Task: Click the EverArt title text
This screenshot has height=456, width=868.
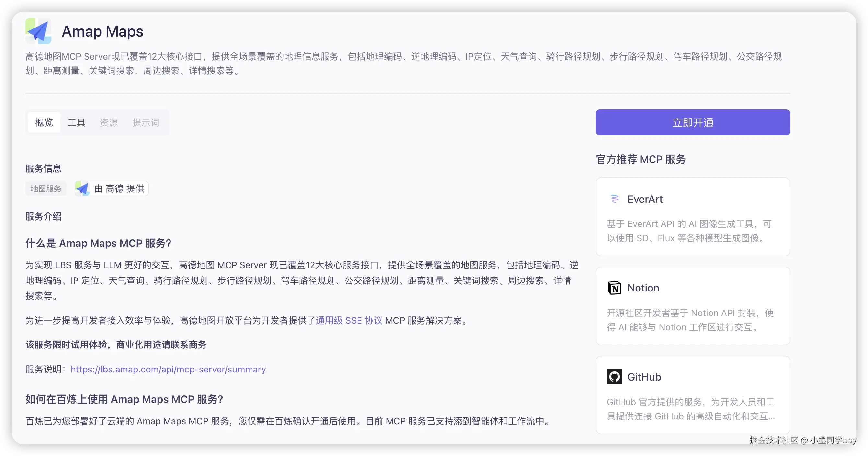Action: click(x=645, y=199)
